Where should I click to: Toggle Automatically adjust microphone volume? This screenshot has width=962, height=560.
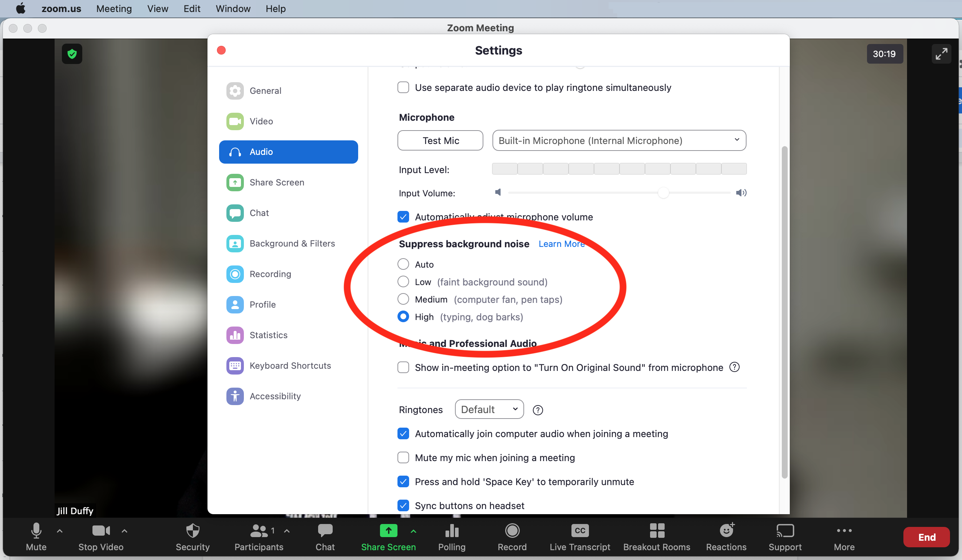(403, 217)
